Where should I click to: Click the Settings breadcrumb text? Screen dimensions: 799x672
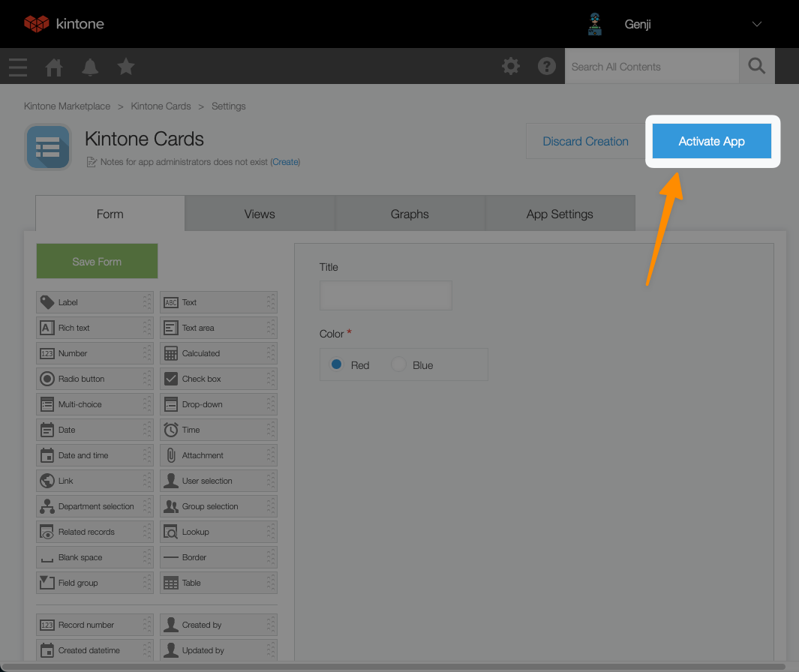(228, 106)
